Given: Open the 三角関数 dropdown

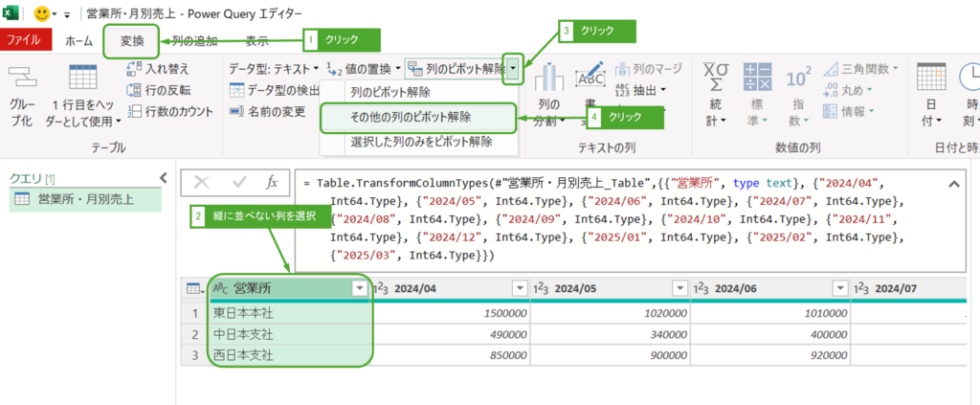Looking at the screenshot, I should tap(860, 68).
